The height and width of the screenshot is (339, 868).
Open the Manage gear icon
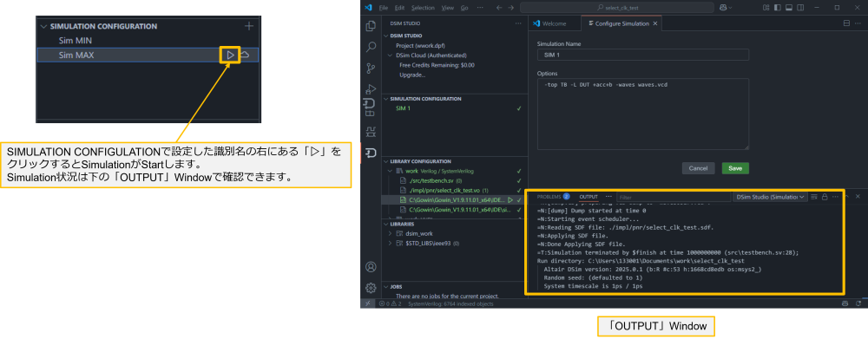[x=372, y=288]
